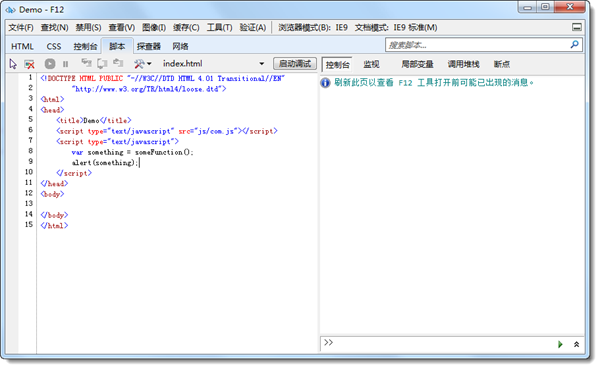Expand the index.html script file dropdown

pyautogui.click(x=262, y=64)
